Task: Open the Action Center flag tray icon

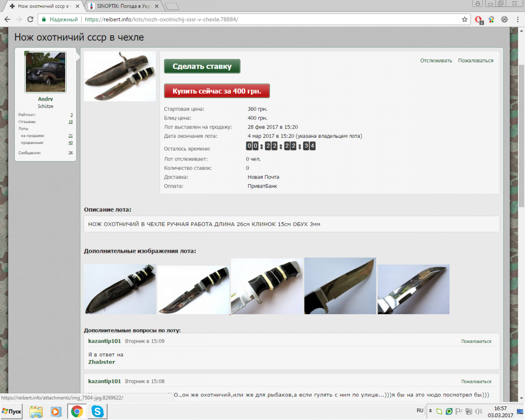Action: pos(459,411)
